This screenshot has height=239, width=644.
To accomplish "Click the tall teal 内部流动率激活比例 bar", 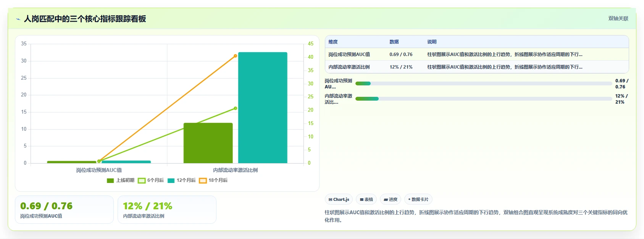I will [x=263, y=108].
